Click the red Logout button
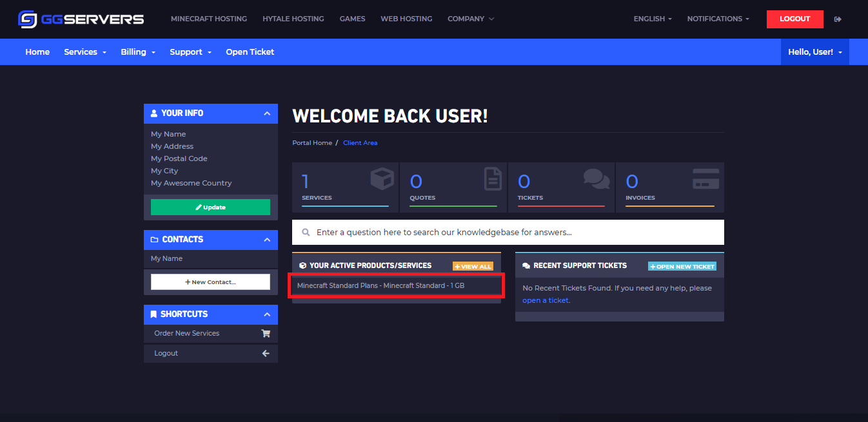Viewport: 868px width, 422px height. [x=795, y=19]
